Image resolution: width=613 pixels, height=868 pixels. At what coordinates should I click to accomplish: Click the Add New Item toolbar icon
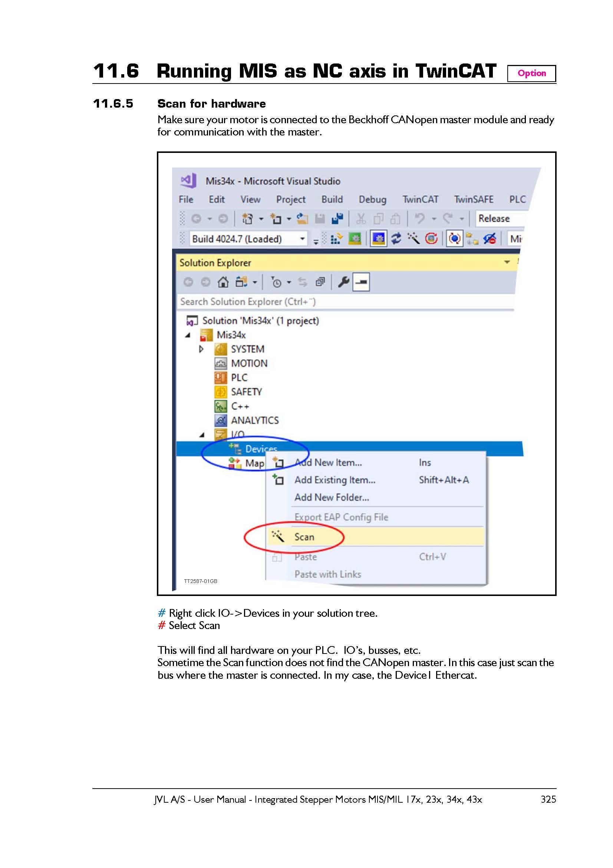276,219
